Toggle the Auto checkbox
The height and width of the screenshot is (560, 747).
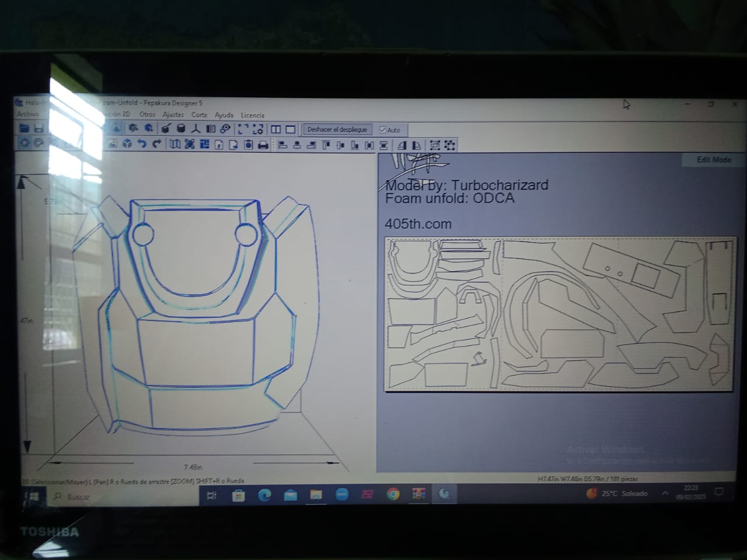(383, 130)
